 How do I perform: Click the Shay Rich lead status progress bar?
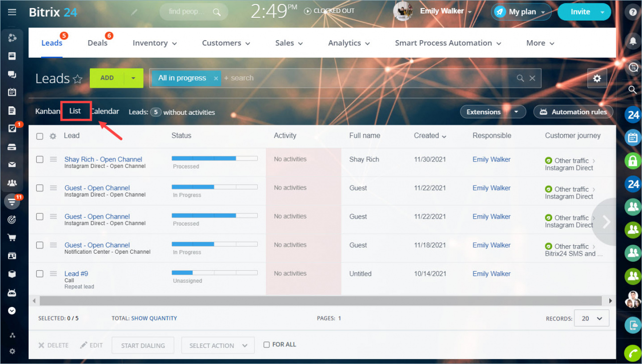[215, 158]
